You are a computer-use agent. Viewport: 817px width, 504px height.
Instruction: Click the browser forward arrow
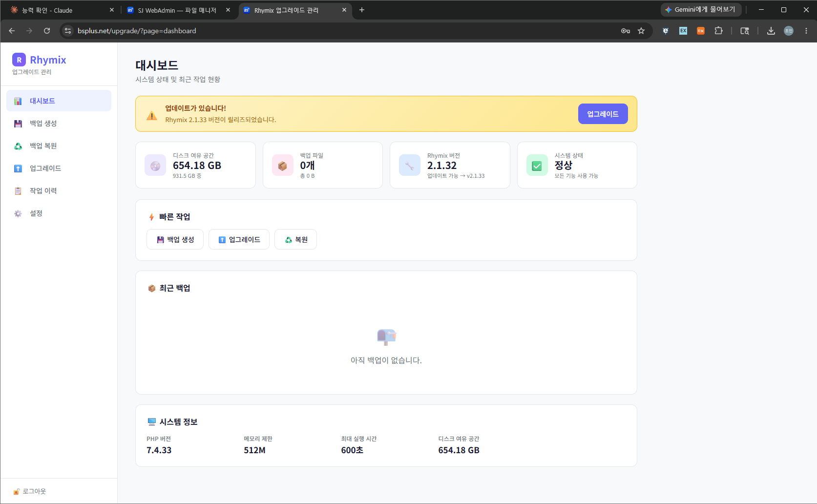[x=29, y=31]
